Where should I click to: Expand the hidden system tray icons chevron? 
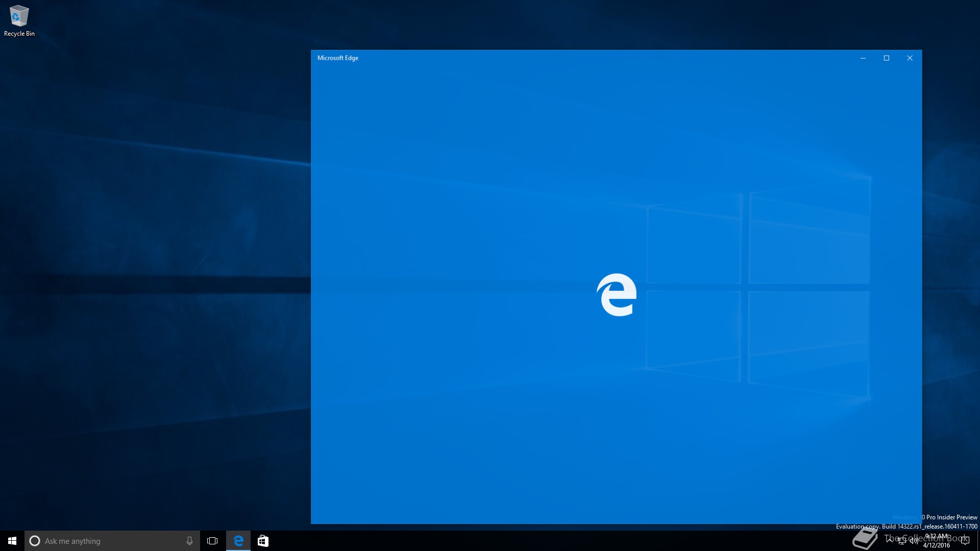[x=890, y=540]
